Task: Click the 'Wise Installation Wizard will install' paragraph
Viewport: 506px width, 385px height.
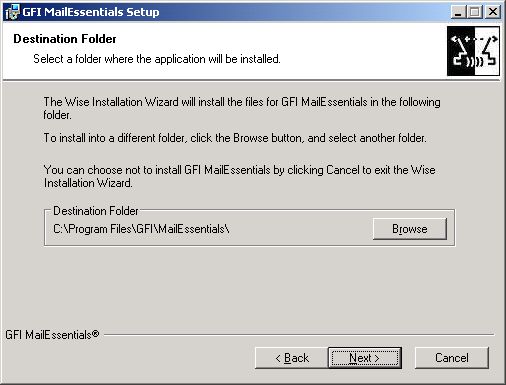Action: point(242,108)
